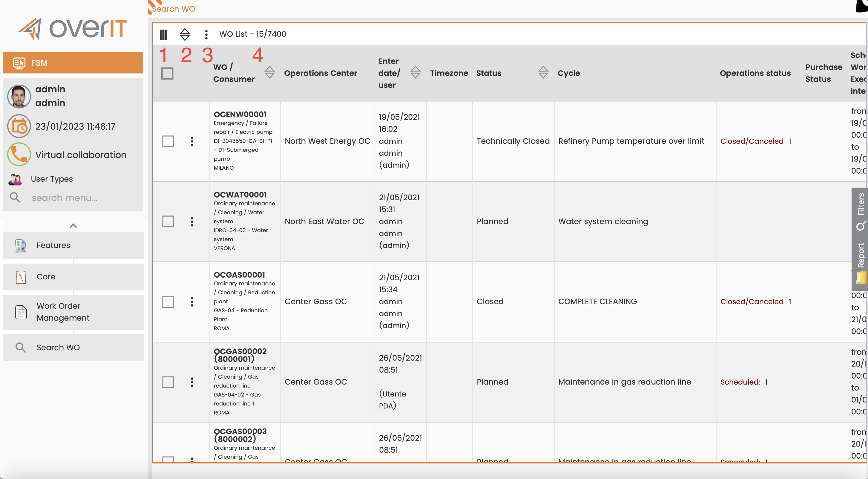Open work order OCWAT00001

240,195
